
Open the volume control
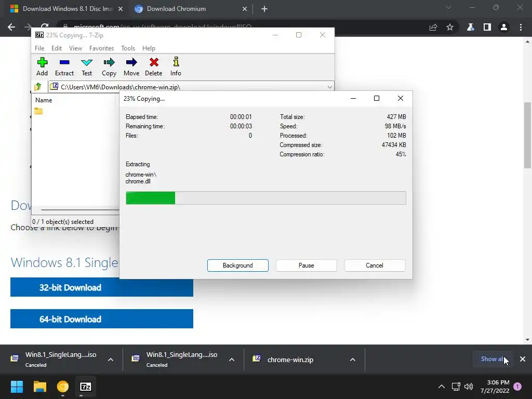click(469, 387)
